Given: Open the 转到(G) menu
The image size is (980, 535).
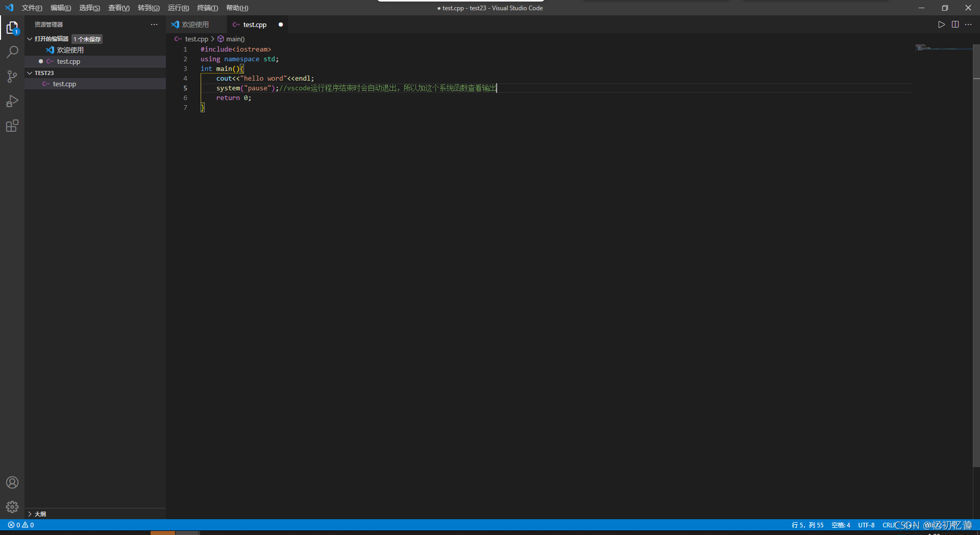Looking at the screenshot, I should click(149, 8).
